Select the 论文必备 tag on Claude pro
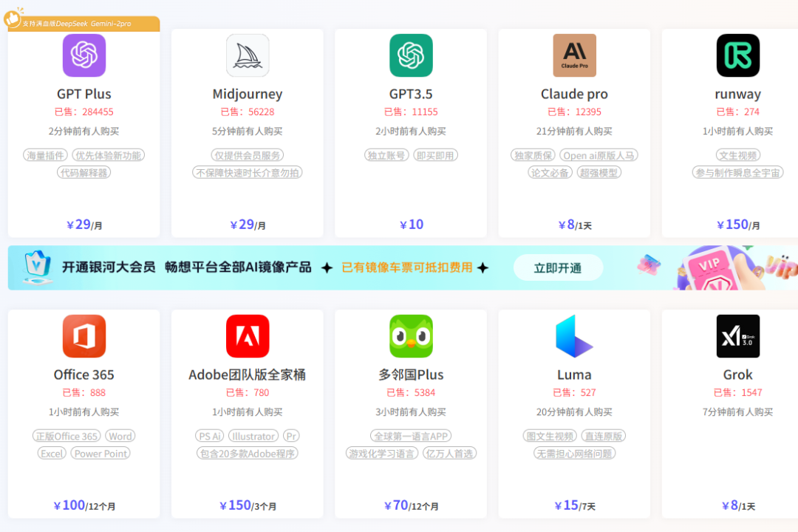 point(550,172)
